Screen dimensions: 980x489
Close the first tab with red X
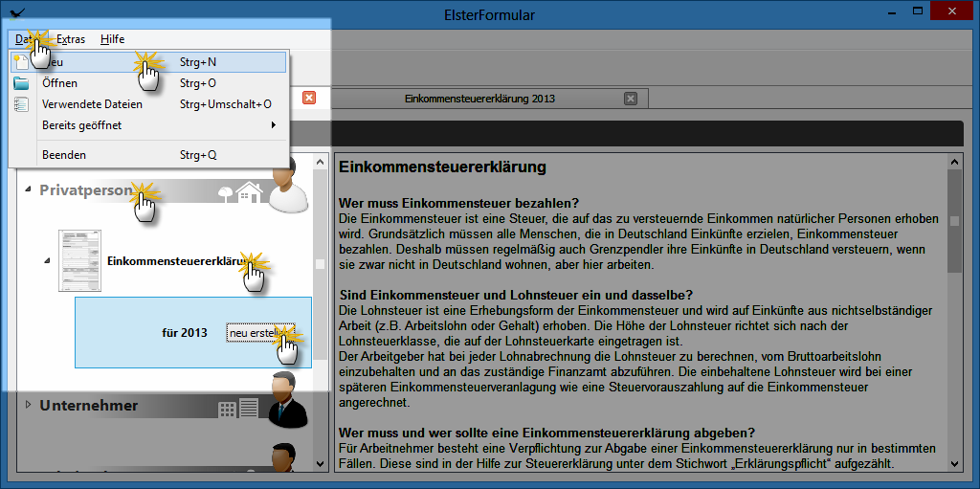coord(309,99)
